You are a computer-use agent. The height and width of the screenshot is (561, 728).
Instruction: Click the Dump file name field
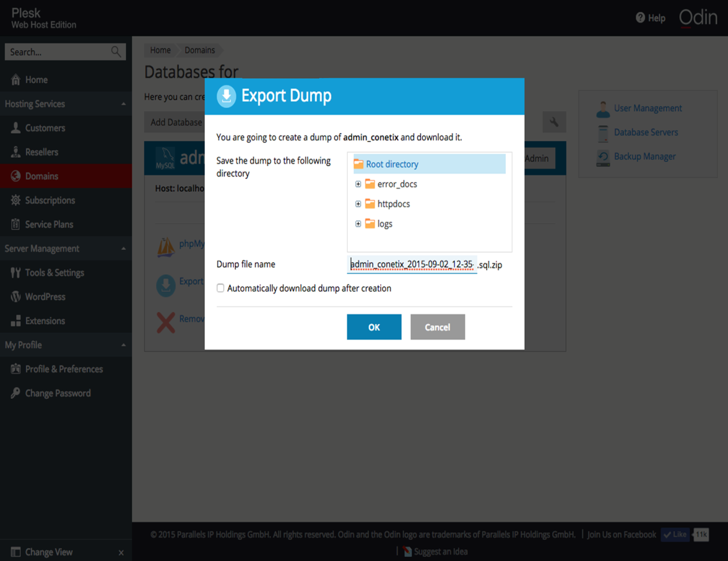[411, 264]
